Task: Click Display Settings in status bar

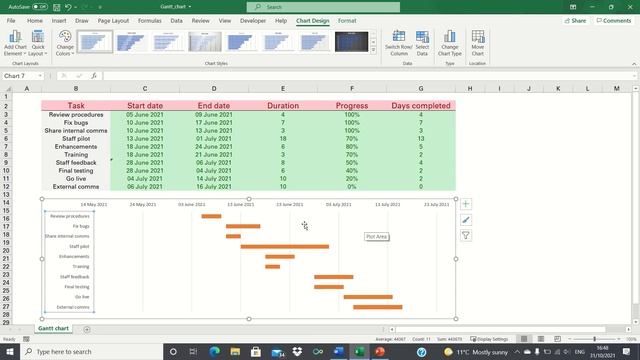Action: pyautogui.click(x=489, y=339)
